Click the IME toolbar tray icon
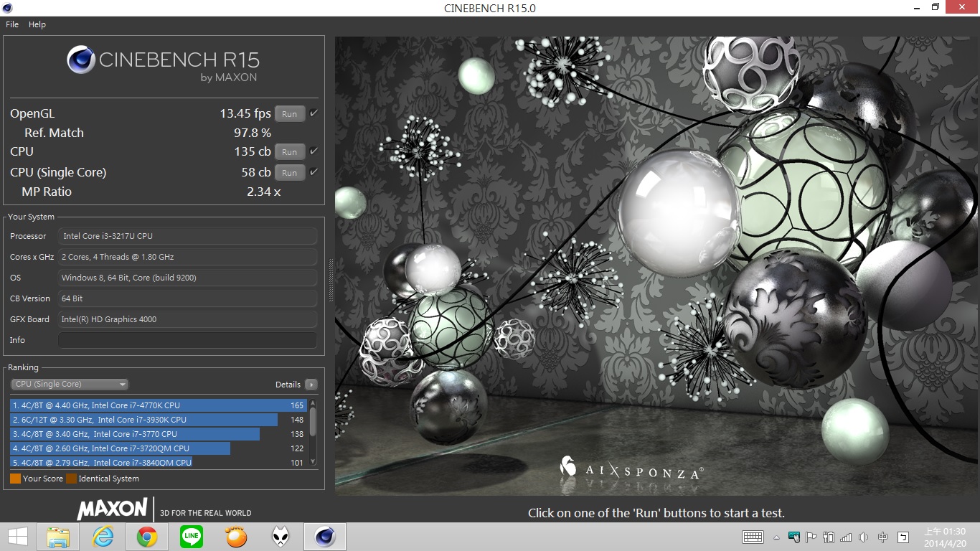Viewport: 980px width, 551px height. pos(904,537)
